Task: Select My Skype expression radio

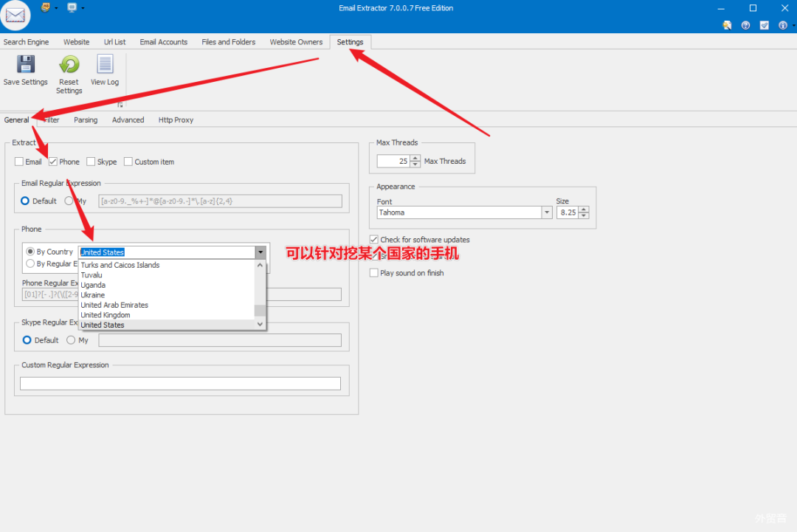Action: pyautogui.click(x=71, y=340)
